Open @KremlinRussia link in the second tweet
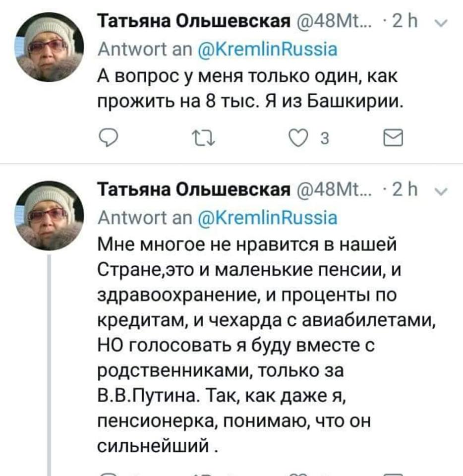The width and height of the screenshot is (463, 476). [x=268, y=217]
